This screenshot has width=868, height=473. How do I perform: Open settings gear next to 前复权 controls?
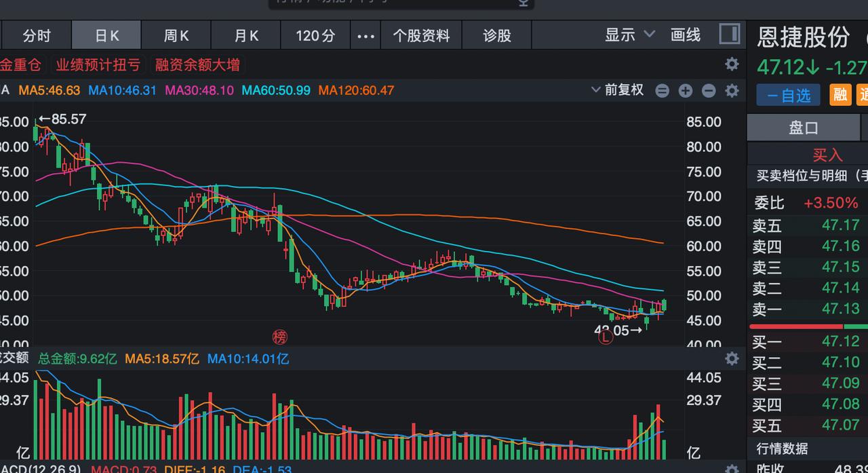pyautogui.click(x=732, y=90)
